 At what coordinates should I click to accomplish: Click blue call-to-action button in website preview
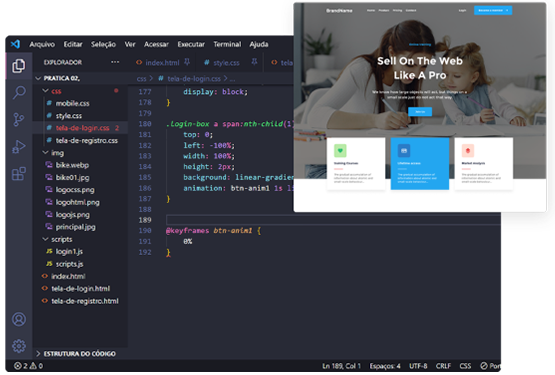420,112
